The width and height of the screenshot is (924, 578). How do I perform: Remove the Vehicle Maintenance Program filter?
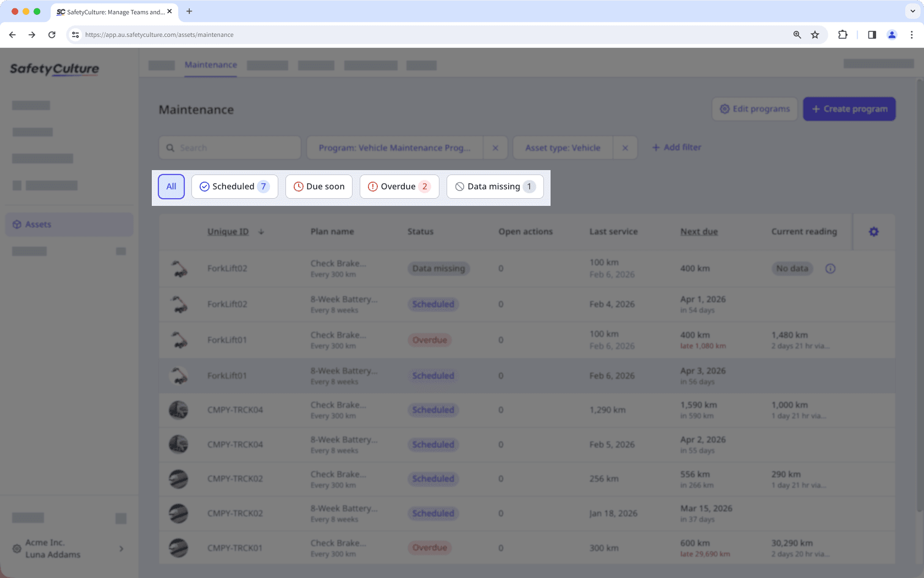click(x=495, y=148)
